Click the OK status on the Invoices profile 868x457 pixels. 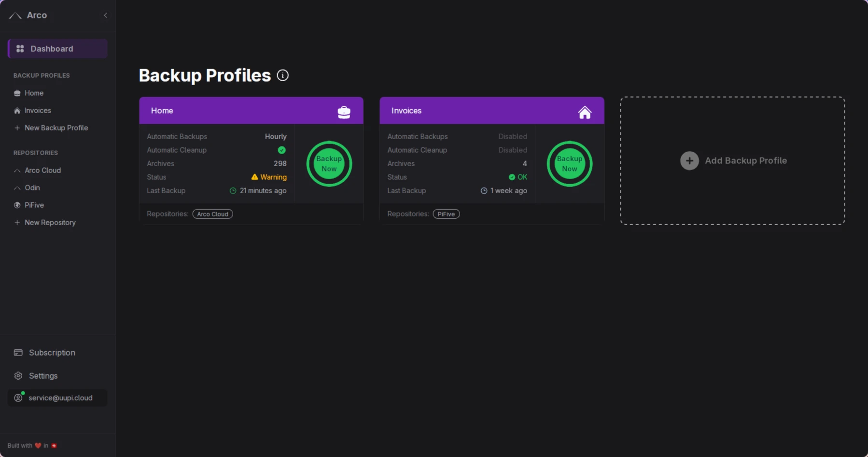coord(518,177)
